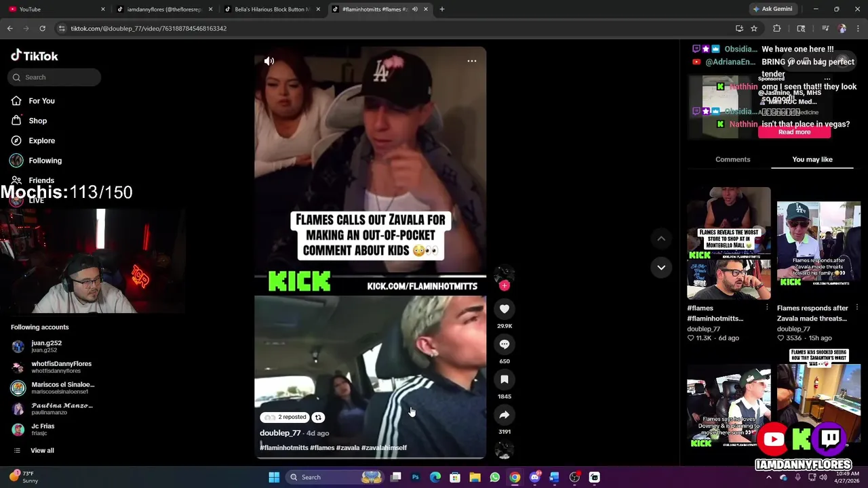Viewport: 868px width, 488px height.
Task: Mute the video with the speaker icon
Action: click(x=269, y=61)
